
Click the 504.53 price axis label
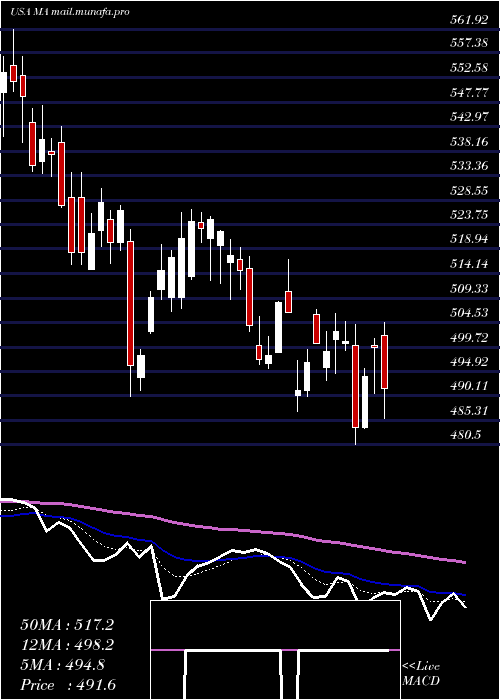tap(468, 313)
